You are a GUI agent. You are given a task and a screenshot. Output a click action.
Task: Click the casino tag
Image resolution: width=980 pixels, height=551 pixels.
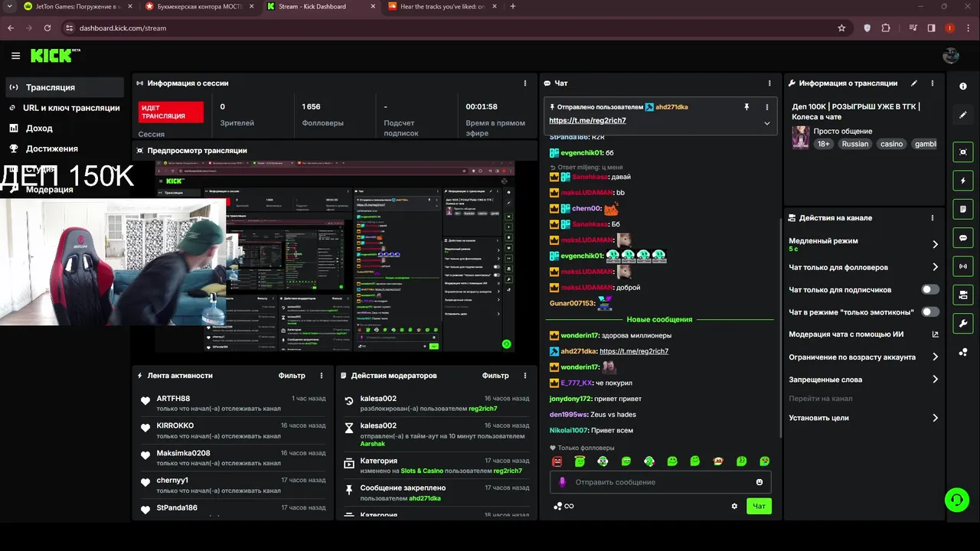click(891, 144)
